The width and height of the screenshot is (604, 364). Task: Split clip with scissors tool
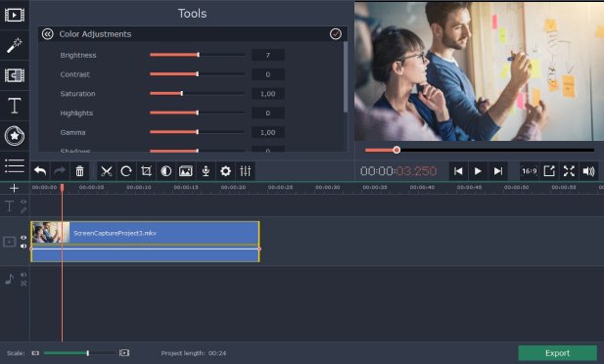pos(107,171)
